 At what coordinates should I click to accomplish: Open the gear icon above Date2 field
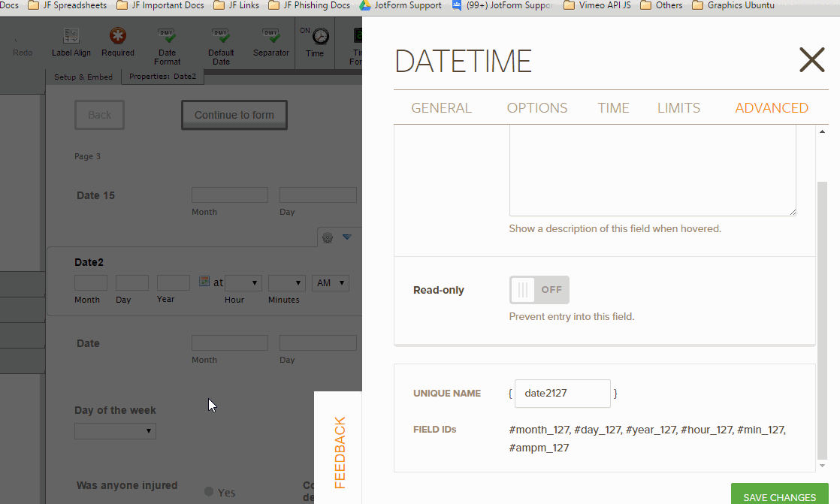pos(328,237)
